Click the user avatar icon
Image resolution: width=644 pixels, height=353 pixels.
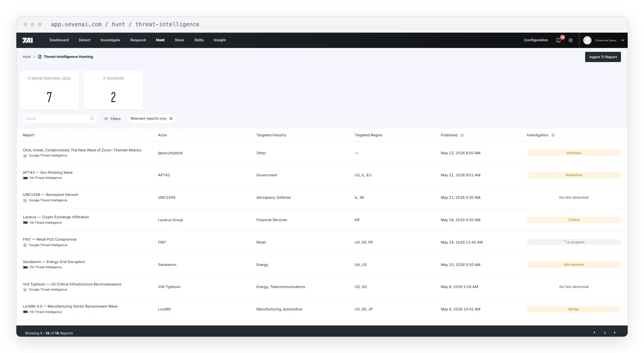587,40
